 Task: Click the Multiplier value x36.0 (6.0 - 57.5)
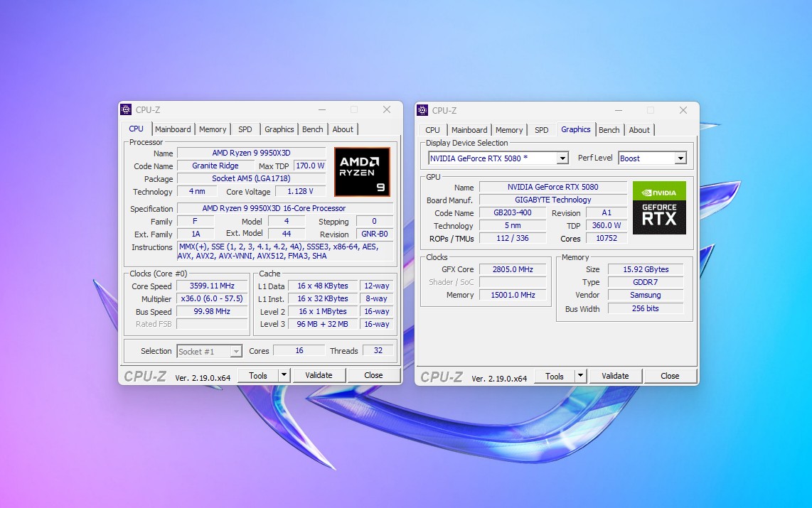pyautogui.click(x=213, y=298)
